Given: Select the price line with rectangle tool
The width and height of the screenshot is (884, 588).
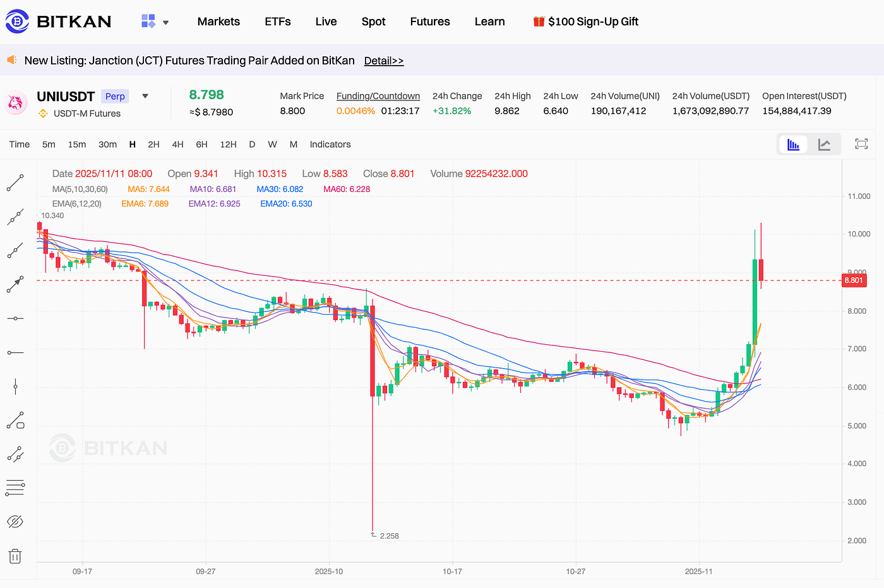Looking at the screenshot, I should tap(15, 420).
